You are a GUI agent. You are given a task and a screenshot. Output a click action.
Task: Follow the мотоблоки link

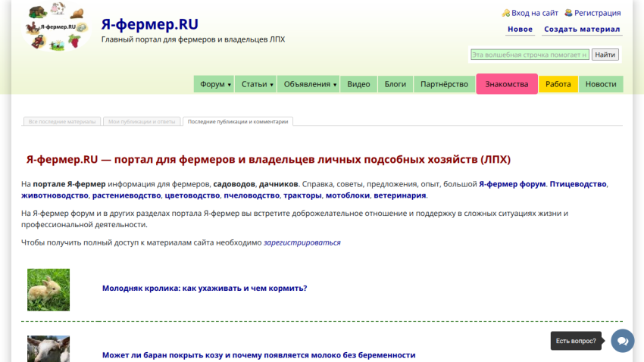click(348, 195)
